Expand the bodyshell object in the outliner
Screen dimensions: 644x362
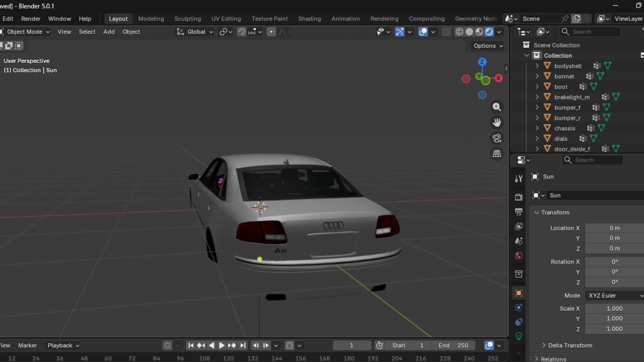click(x=537, y=65)
